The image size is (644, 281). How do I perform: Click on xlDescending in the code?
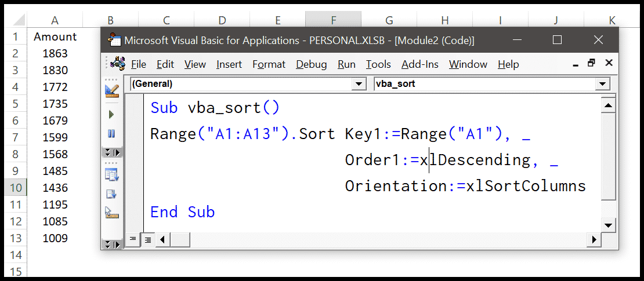(475, 159)
